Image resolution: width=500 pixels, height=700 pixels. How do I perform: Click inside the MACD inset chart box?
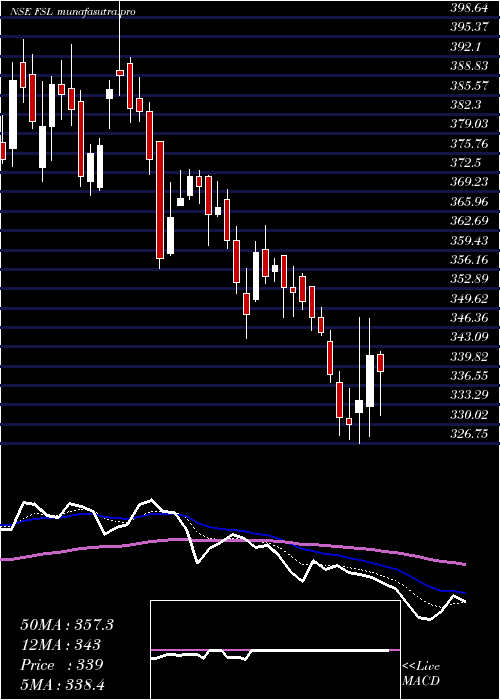[275, 650]
